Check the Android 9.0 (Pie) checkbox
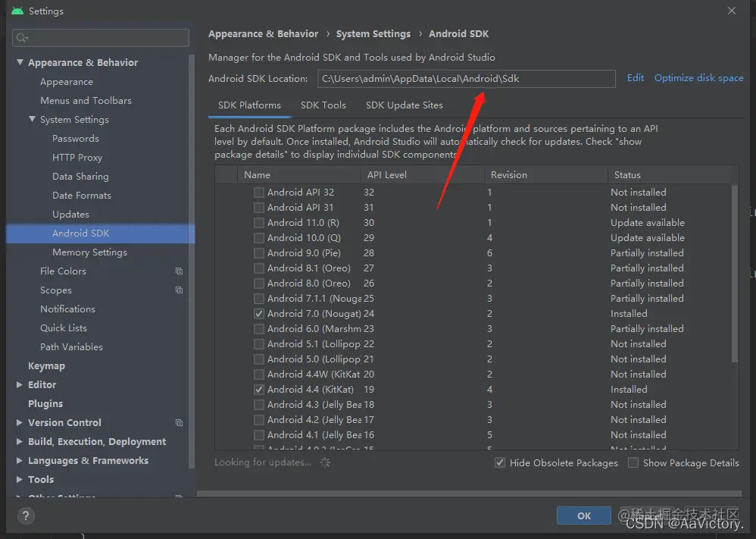 [x=259, y=253]
